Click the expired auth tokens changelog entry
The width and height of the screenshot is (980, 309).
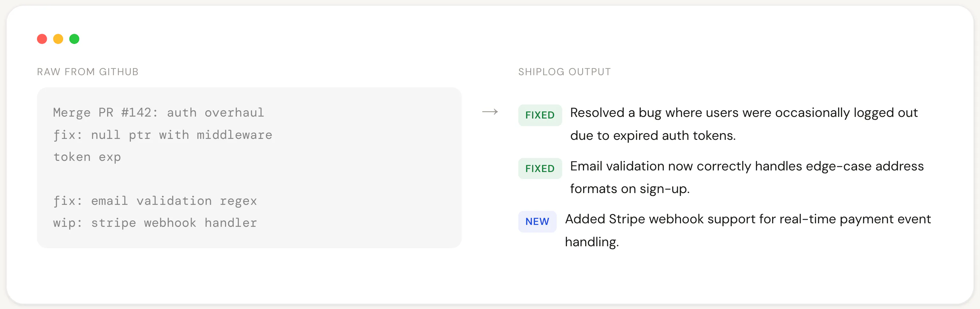tap(744, 124)
